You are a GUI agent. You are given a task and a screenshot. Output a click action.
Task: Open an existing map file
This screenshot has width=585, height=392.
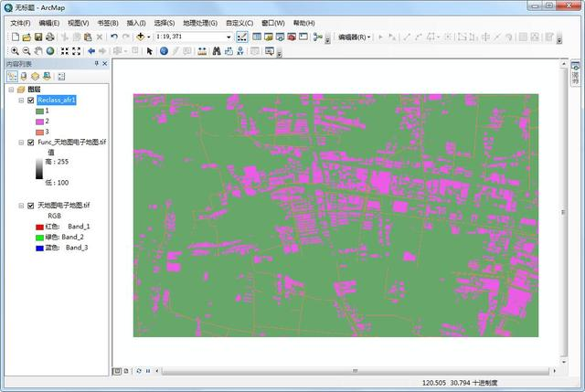pyautogui.click(x=27, y=37)
